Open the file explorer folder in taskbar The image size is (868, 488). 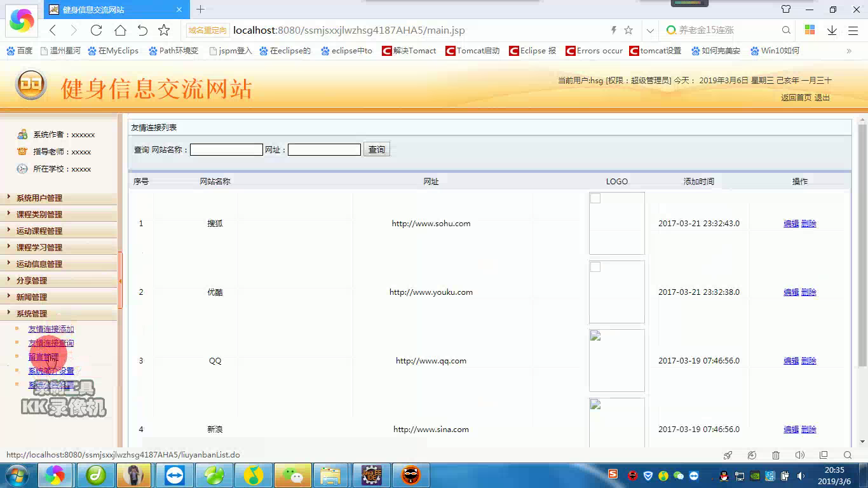click(x=332, y=475)
